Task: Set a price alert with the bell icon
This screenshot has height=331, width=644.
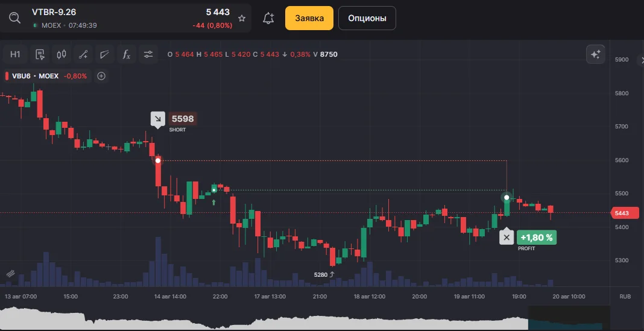Action: (x=268, y=18)
